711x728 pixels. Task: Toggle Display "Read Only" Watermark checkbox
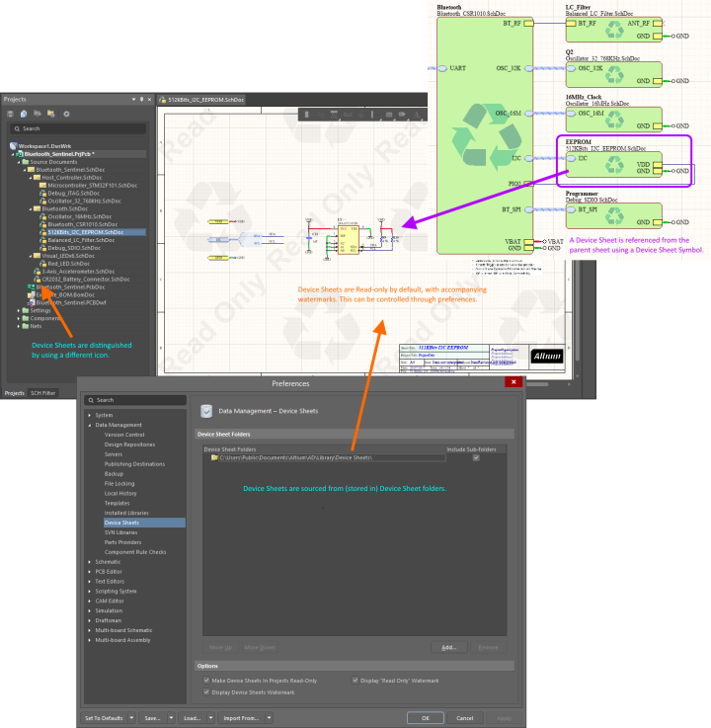[x=355, y=681]
